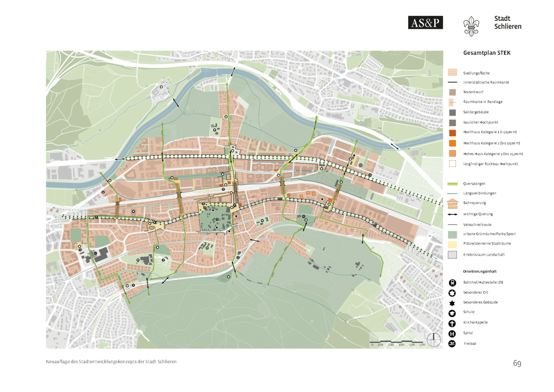Click the Veloschnellroute legend label

477,225
